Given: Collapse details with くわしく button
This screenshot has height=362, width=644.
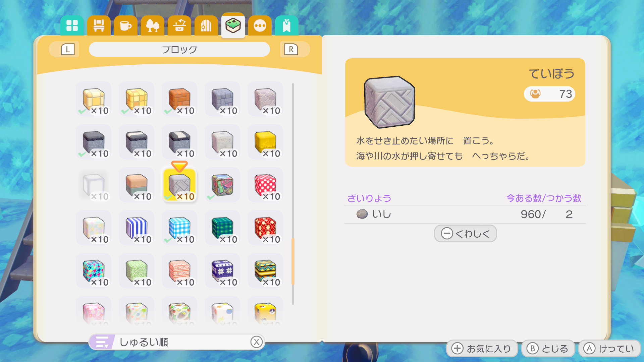Looking at the screenshot, I should tap(465, 233).
